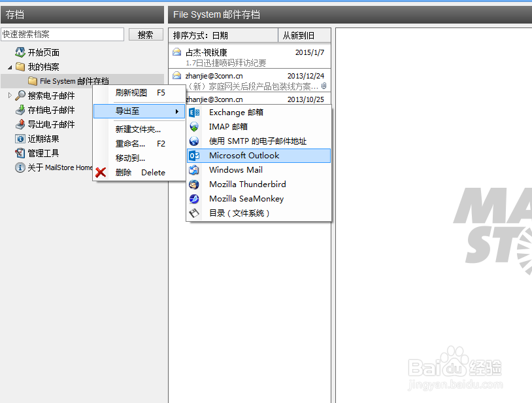Click the Microsoft Outlook icon
Image resolution: width=532 pixels, height=403 pixels.
[x=194, y=156]
